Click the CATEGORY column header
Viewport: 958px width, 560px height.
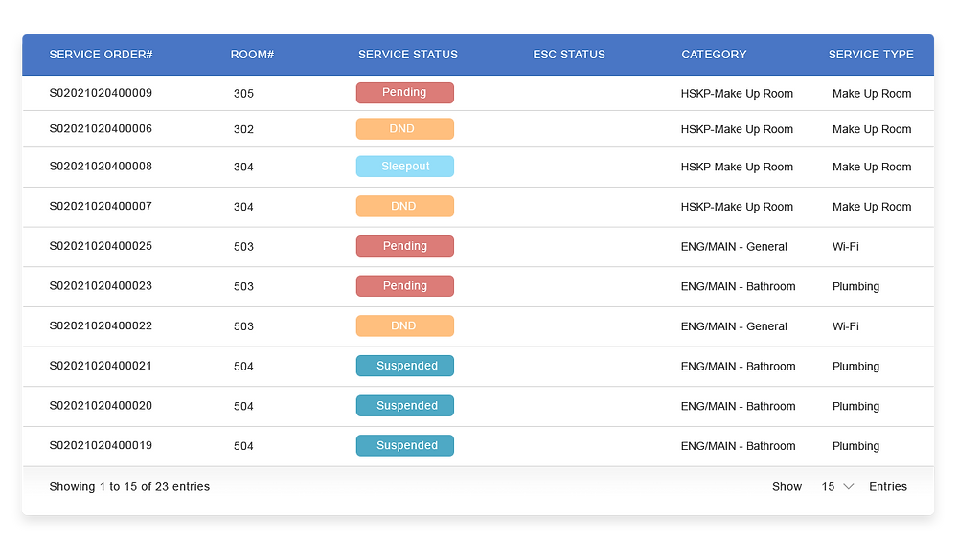(714, 55)
